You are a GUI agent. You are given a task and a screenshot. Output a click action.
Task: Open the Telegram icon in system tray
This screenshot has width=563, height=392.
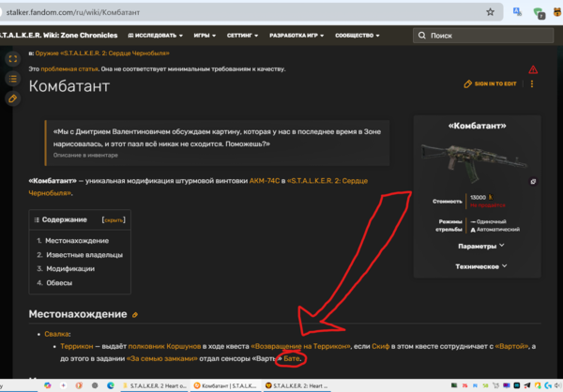tap(527, 385)
